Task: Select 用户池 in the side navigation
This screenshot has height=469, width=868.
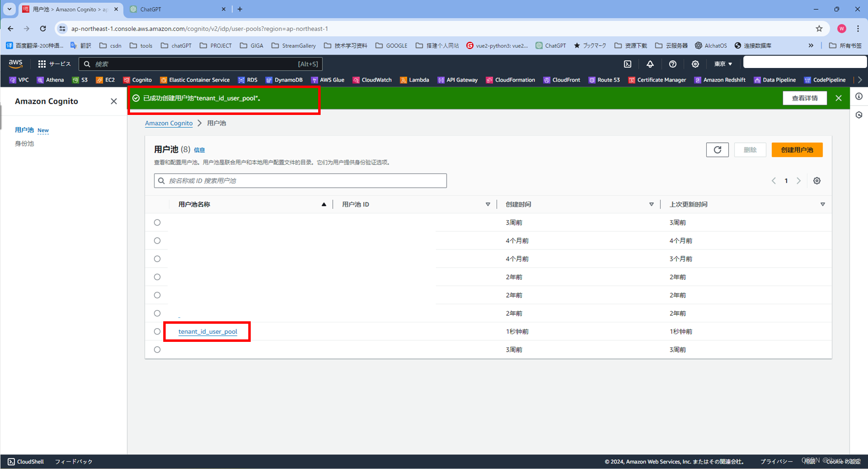Action: point(24,130)
